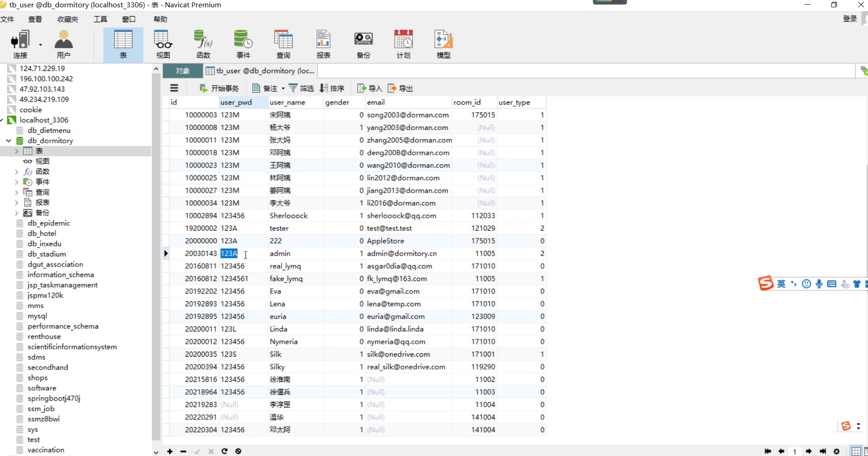Click the 导入 import button
This screenshot has height=456, width=868.
tap(369, 88)
